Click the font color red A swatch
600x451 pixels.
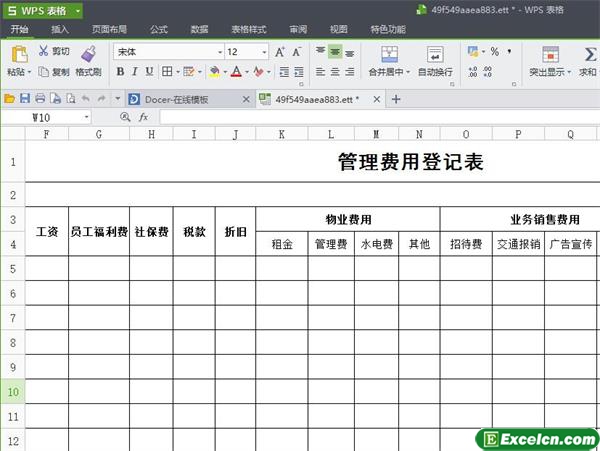point(236,72)
